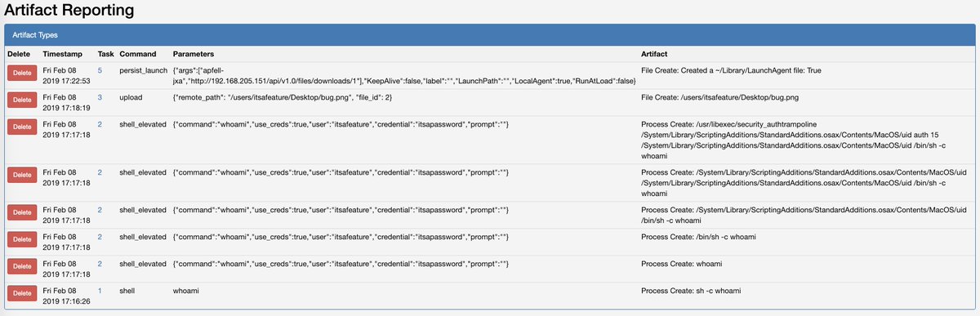Delete the persist_launch artifact row

pyautogui.click(x=22, y=73)
